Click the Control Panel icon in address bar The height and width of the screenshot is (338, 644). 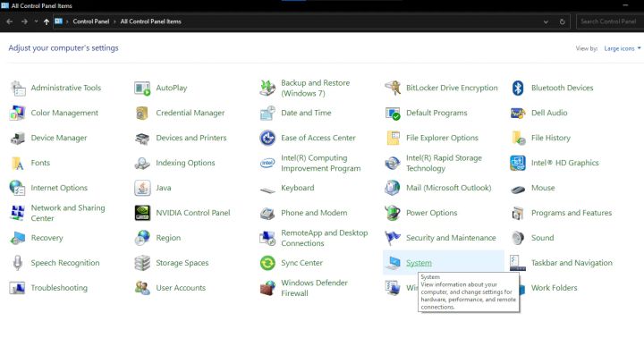click(59, 21)
